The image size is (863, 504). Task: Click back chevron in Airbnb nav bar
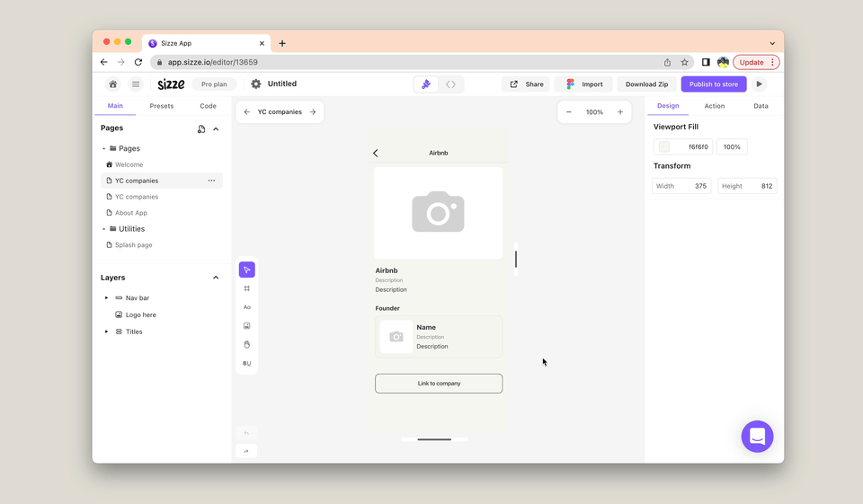click(x=376, y=153)
